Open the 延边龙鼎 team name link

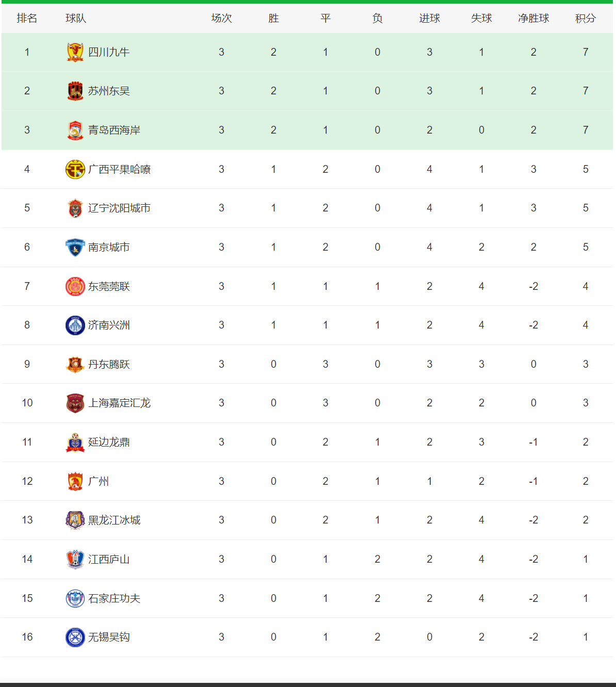(109, 442)
